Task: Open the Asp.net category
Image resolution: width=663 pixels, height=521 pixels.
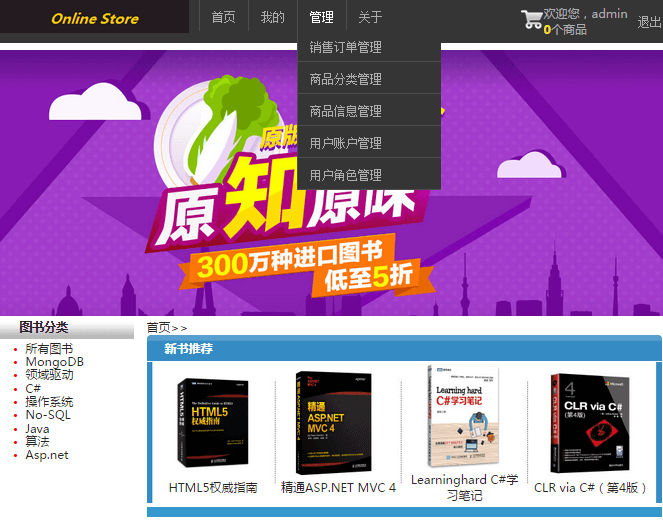Action: (x=47, y=455)
